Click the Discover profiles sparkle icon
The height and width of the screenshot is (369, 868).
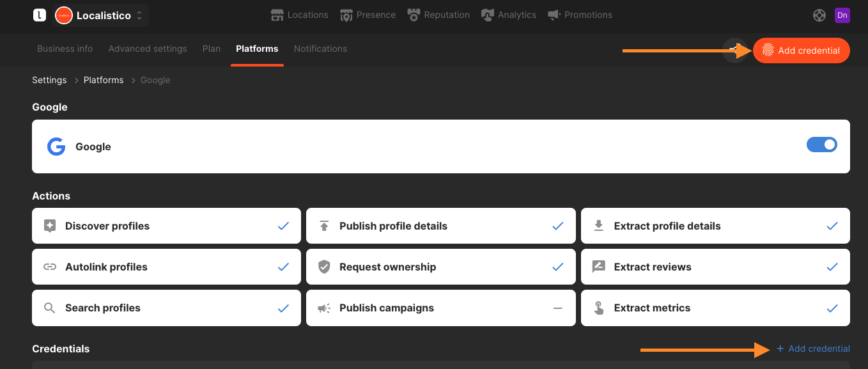coord(50,226)
